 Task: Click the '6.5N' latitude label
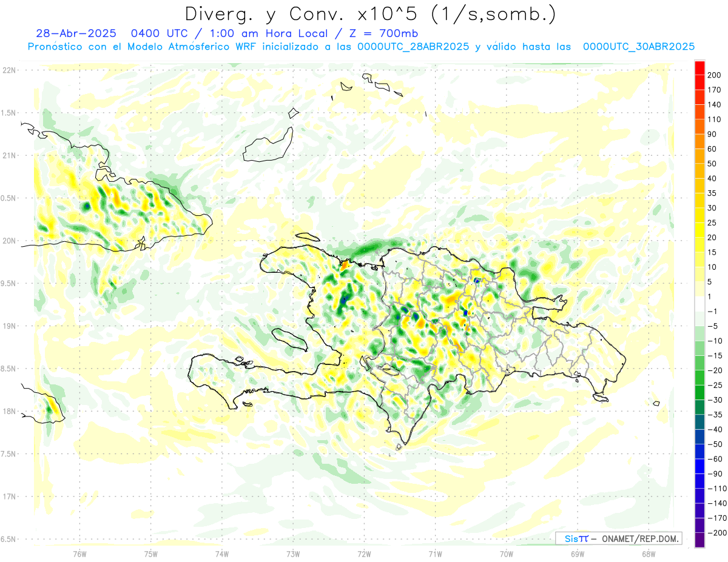pyautogui.click(x=8, y=539)
